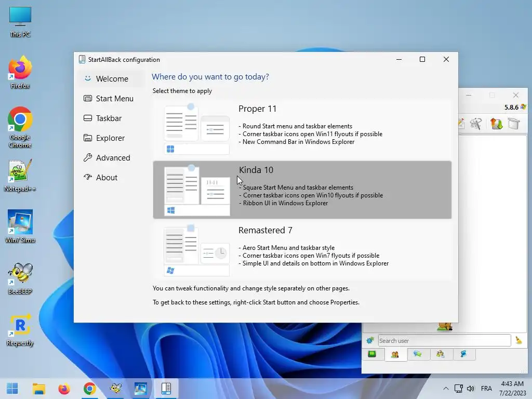Click the Advanced wrench icon

pyautogui.click(x=87, y=158)
